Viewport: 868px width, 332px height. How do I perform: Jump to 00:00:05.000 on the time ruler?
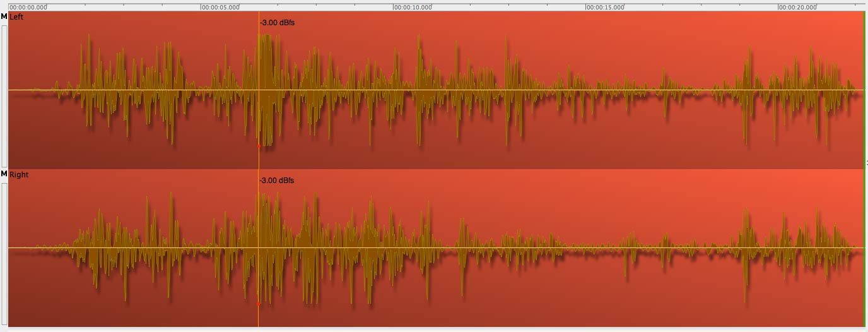point(221,8)
